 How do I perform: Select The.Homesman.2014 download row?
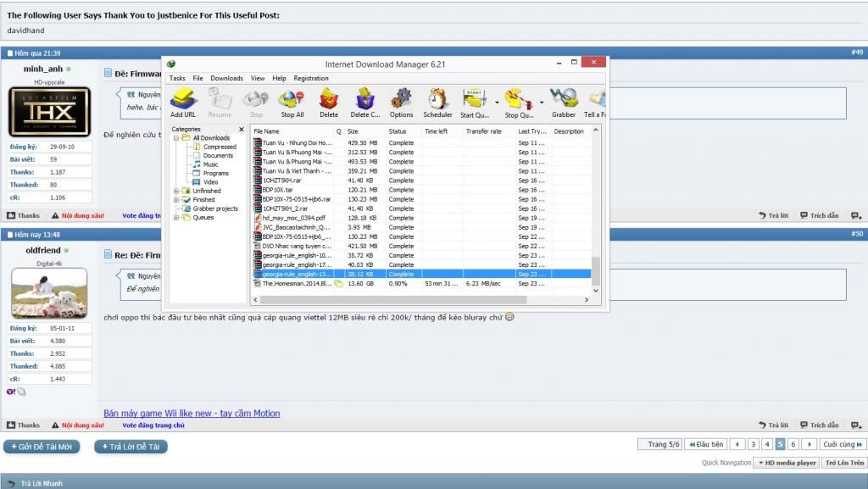[422, 283]
